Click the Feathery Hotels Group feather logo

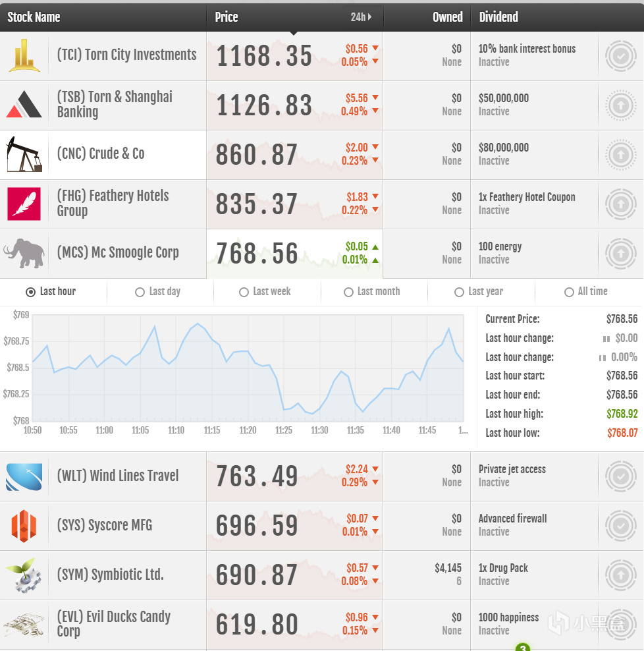point(24,204)
